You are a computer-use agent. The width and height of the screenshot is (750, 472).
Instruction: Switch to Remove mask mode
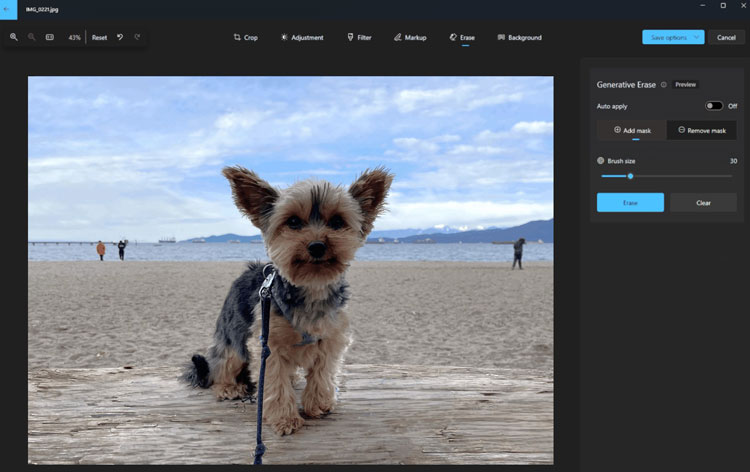pyautogui.click(x=701, y=130)
